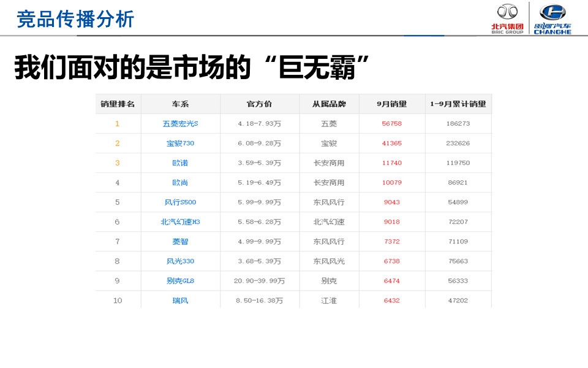Open the 别克GL8 link
The image size is (588, 368).
click(x=180, y=281)
